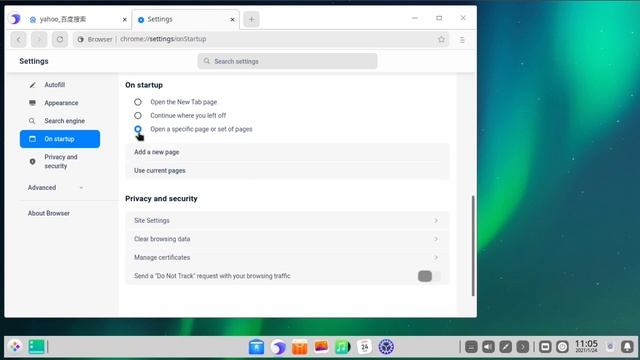
Task: Open the Browser icon in the dock
Action: tap(278, 347)
